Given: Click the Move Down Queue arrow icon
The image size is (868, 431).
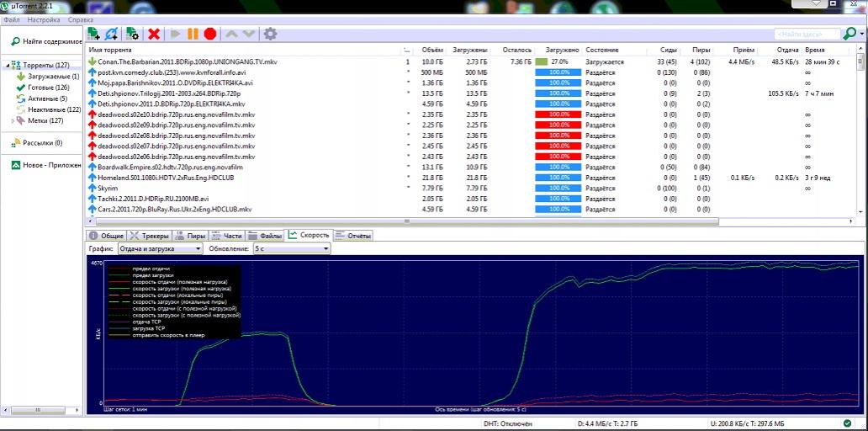Looking at the screenshot, I should pyautogui.click(x=249, y=35).
